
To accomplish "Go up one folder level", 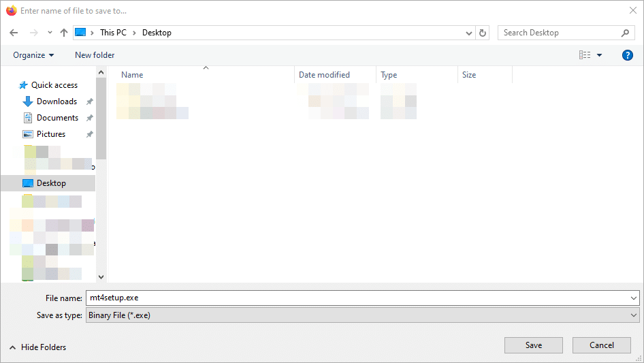I will coord(64,33).
